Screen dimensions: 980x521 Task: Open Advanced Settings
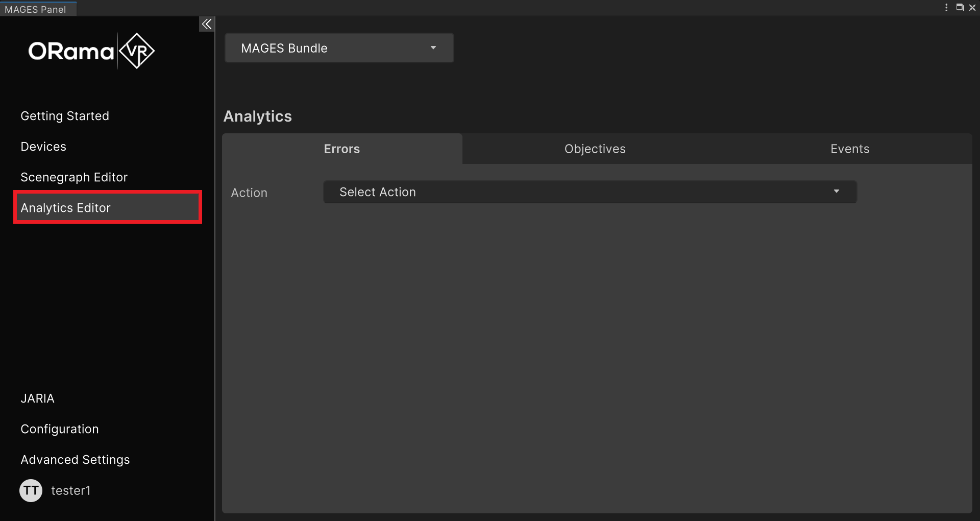(x=75, y=459)
